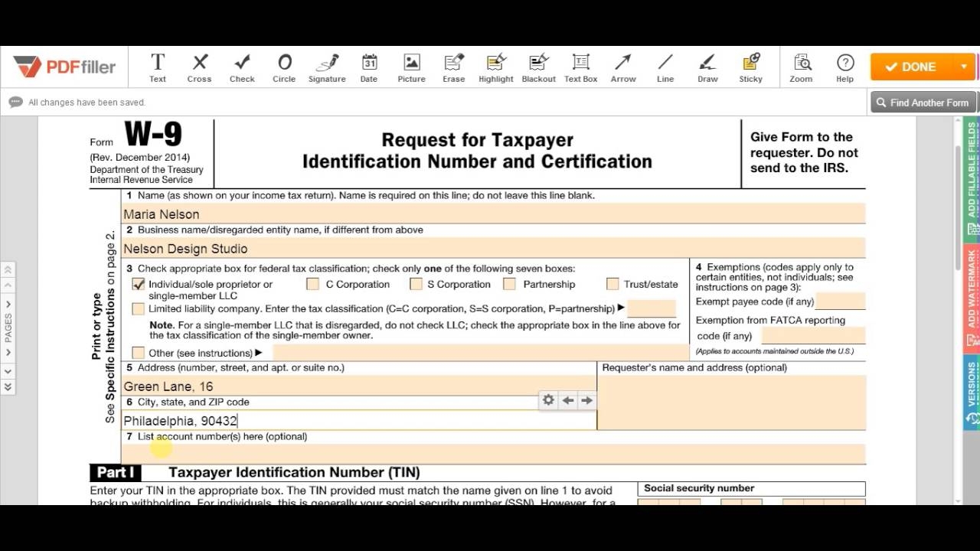The image size is (980, 551).
Task: Activate the Blackout tool
Action: pyautogui.click(x=538, y=68)
